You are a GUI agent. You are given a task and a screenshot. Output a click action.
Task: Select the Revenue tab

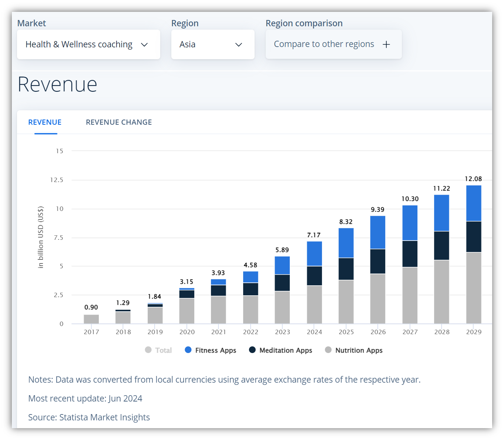coord(45,122)
